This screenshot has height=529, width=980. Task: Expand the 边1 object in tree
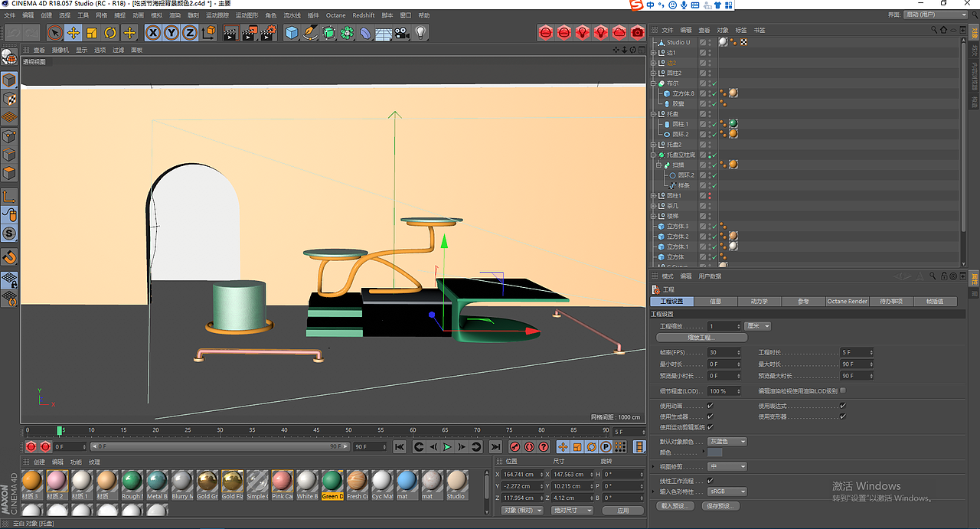653,53
